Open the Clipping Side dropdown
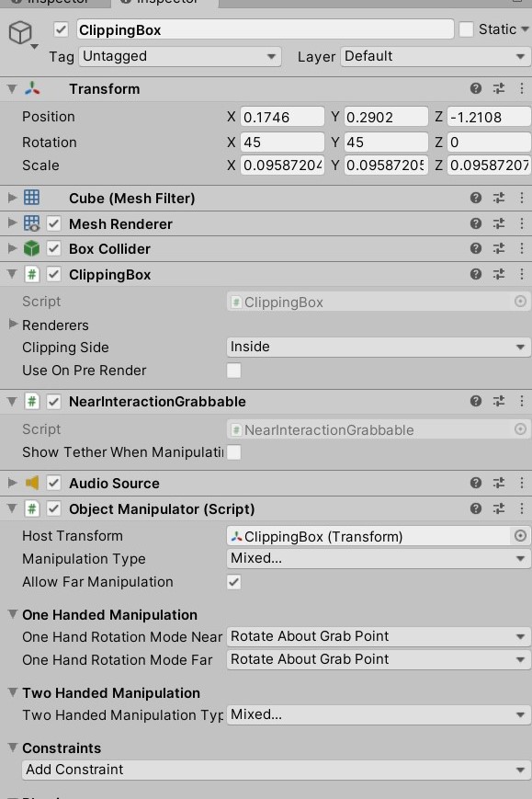This screenshot has width=532, height=799. pyautogui.click(x=379, y=347)
